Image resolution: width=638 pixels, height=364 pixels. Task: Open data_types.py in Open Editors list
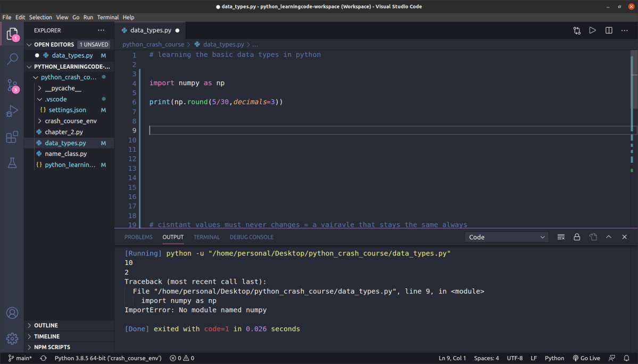point(69,56)
